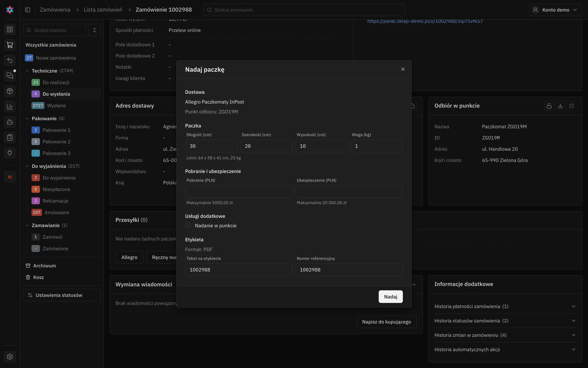The height and width of the screenshot is (368, 588).
Task: Open the Konto demo account dropdown
Action: 555,10
